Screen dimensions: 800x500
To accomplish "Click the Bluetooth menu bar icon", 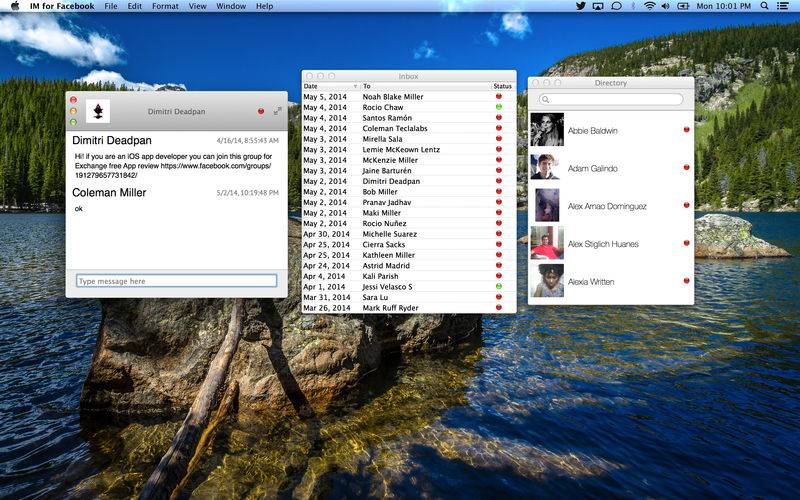I will pos(633,6).
